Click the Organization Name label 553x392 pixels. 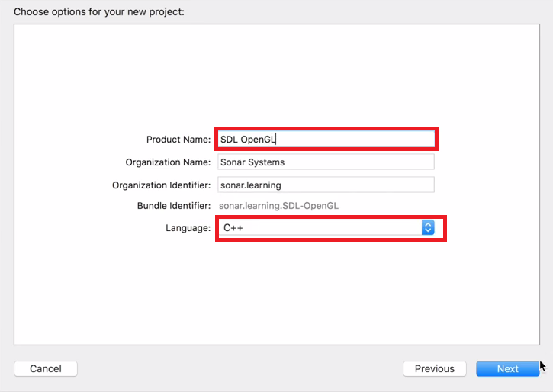pyautogui.click(x=168, y=162)
